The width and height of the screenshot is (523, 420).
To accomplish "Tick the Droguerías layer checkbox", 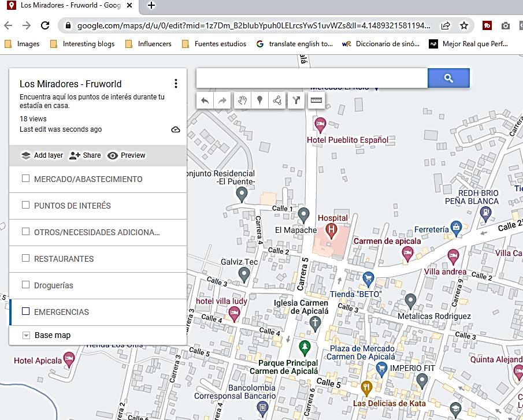I will 25,284.
